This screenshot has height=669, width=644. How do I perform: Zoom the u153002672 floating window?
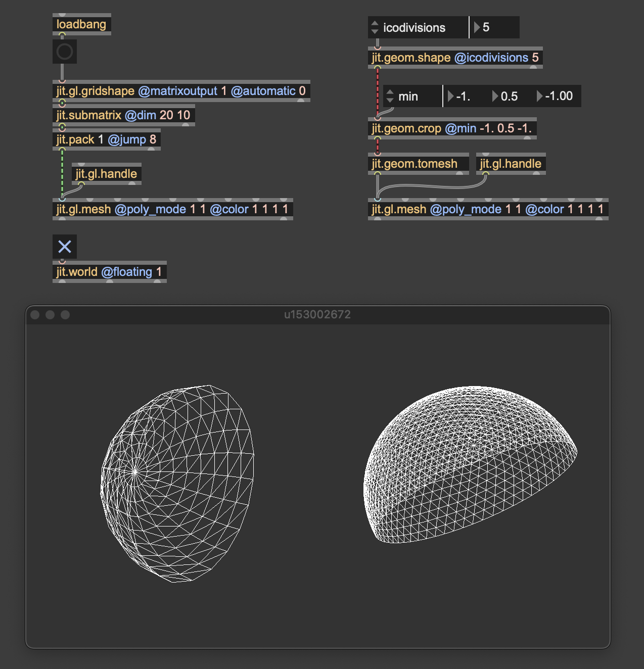pyautogui.click(x=65, y=315)
